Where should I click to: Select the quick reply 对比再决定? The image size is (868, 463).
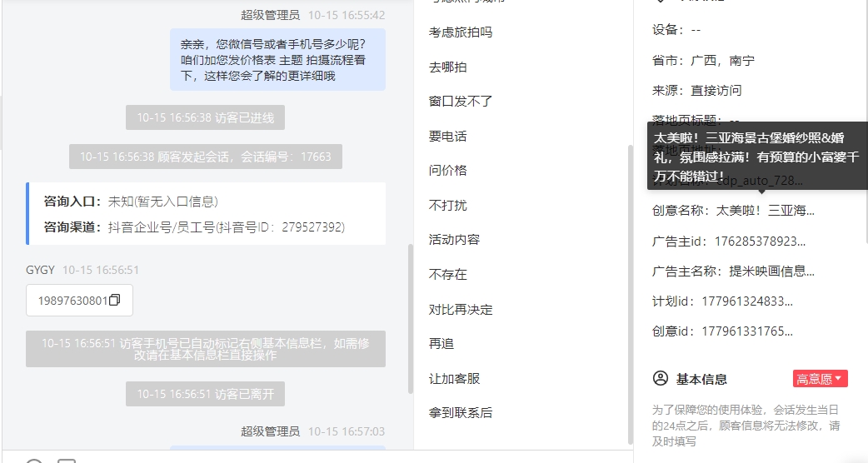[x=460, y=309]
